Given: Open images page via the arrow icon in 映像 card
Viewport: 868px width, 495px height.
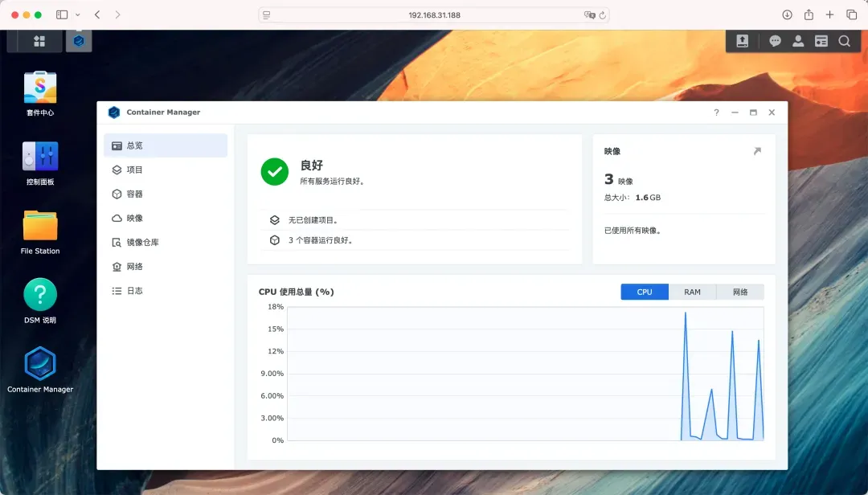Looking at the screenshot, I should [x=757, y=151].
